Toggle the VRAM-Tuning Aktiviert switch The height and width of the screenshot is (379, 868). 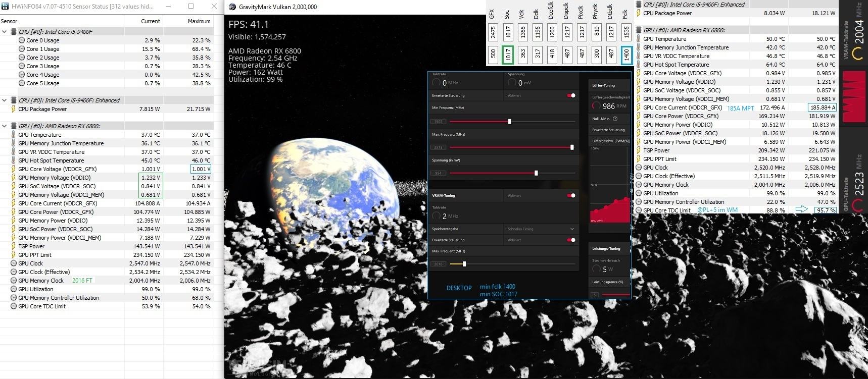[x=571, y=195]
